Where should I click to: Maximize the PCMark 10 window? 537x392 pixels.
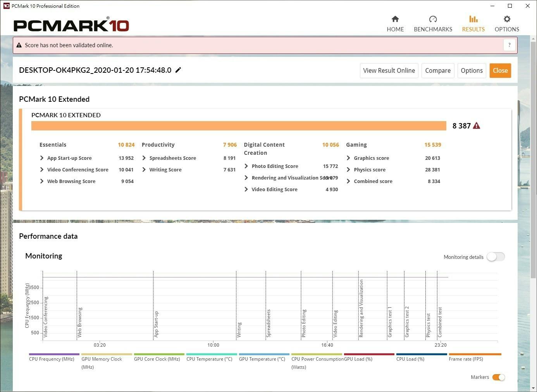click(510, 6)
